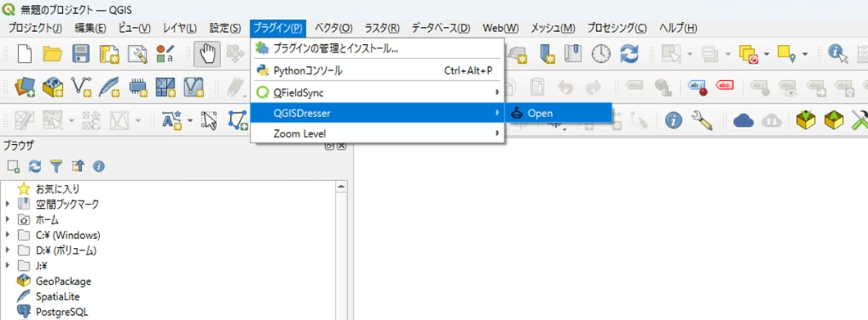Open the Deselect Features dropdown arrow
This screenshot has width=868, height=320.
tap(766, 54)
